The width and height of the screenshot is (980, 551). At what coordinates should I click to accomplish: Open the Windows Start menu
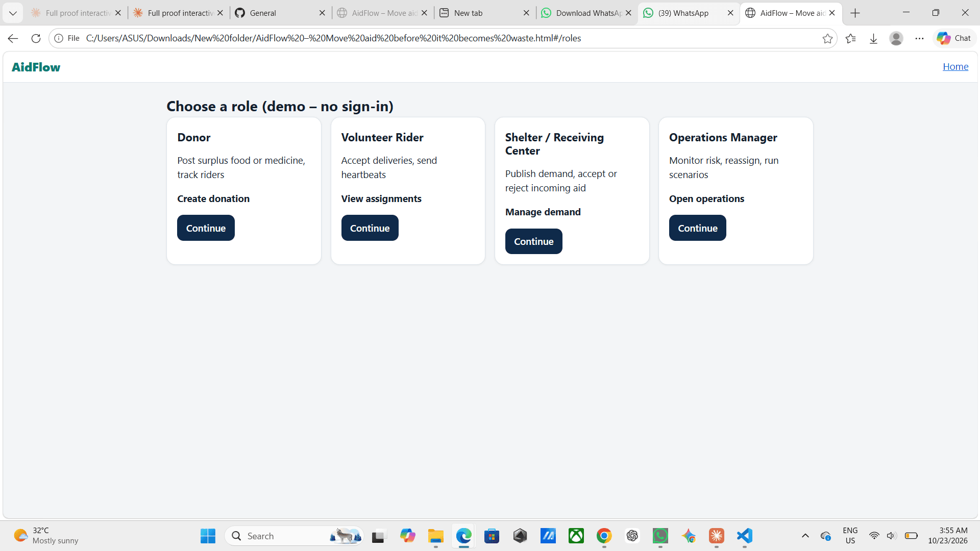208,536
